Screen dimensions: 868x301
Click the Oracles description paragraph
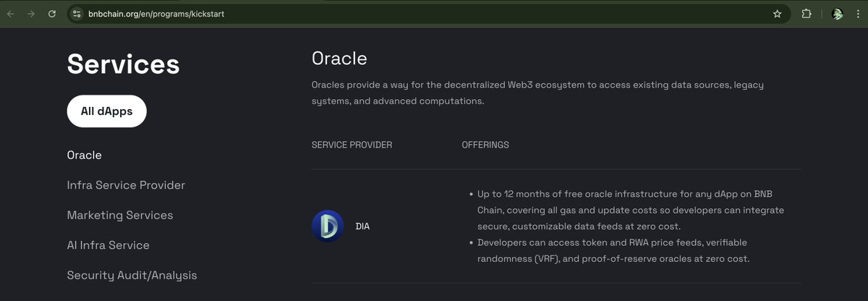537,93
